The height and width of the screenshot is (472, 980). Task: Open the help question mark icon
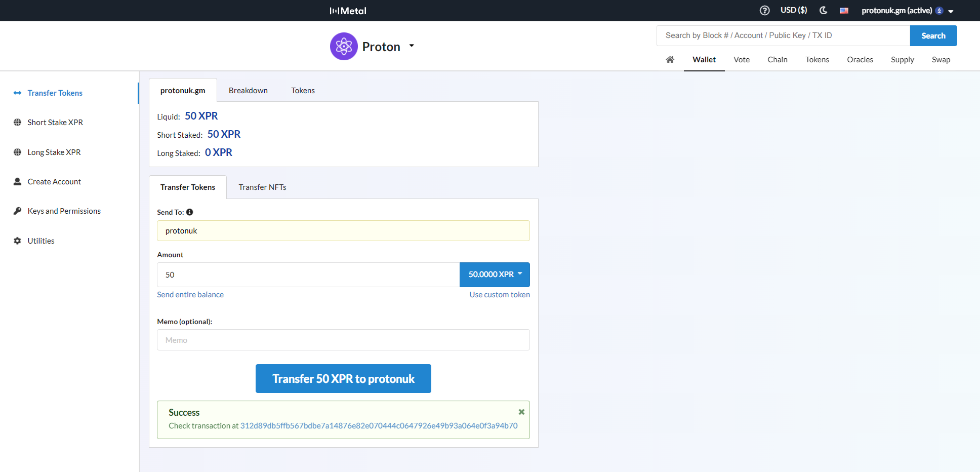tap(765, 10)
